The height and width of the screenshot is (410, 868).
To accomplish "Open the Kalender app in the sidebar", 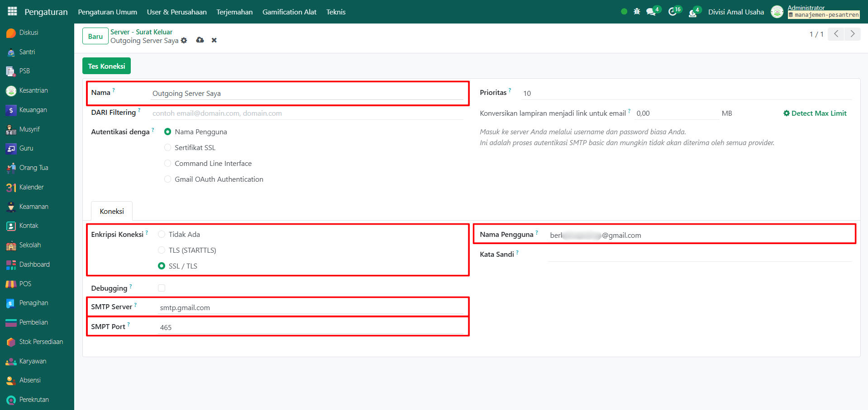I will click(31, 187).
